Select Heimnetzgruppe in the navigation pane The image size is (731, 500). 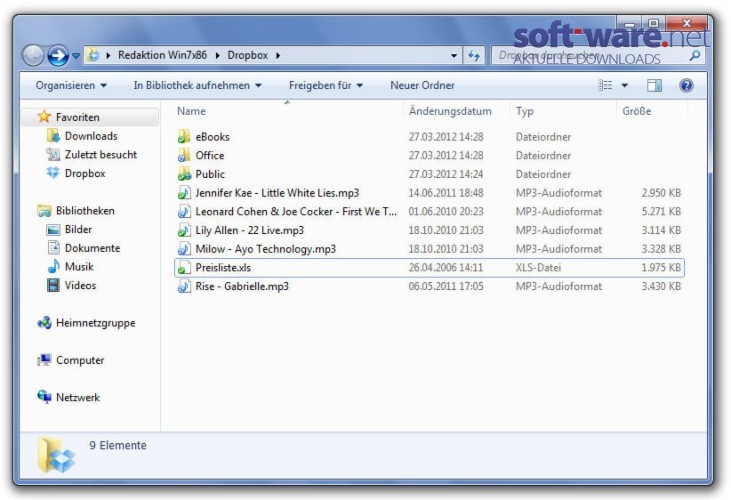[x=95, y=322]
